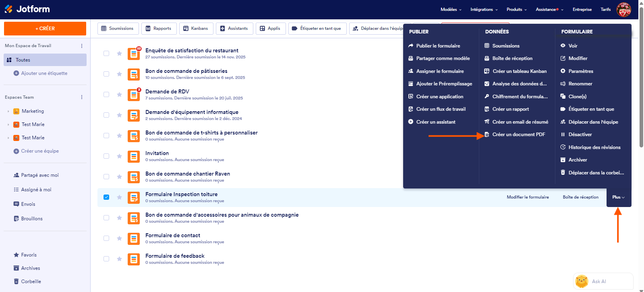The width and height of the screenshot is (644, 292).
Task: Select Toutes in workspace
Action: click(45, 60)
